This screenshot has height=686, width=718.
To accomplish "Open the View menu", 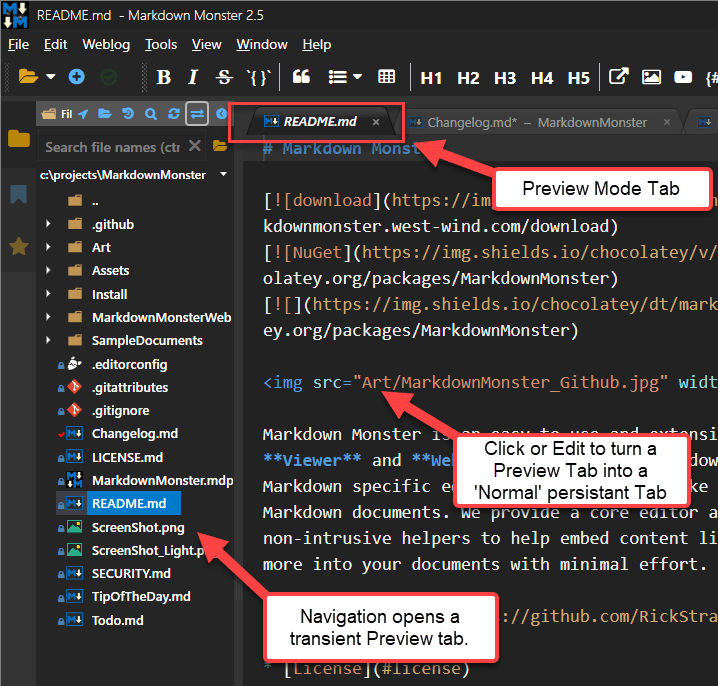I will coord(206,44).
